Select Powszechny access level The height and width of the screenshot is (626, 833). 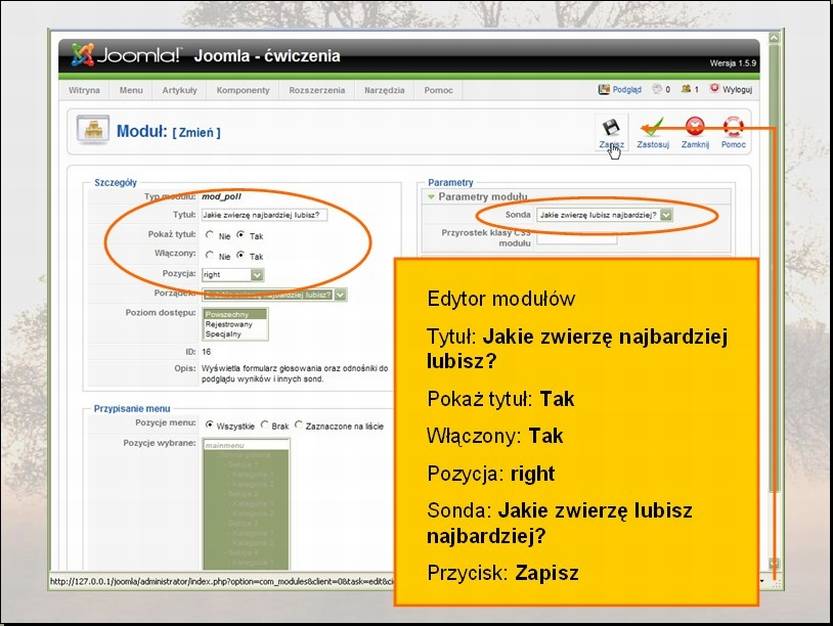235,314
